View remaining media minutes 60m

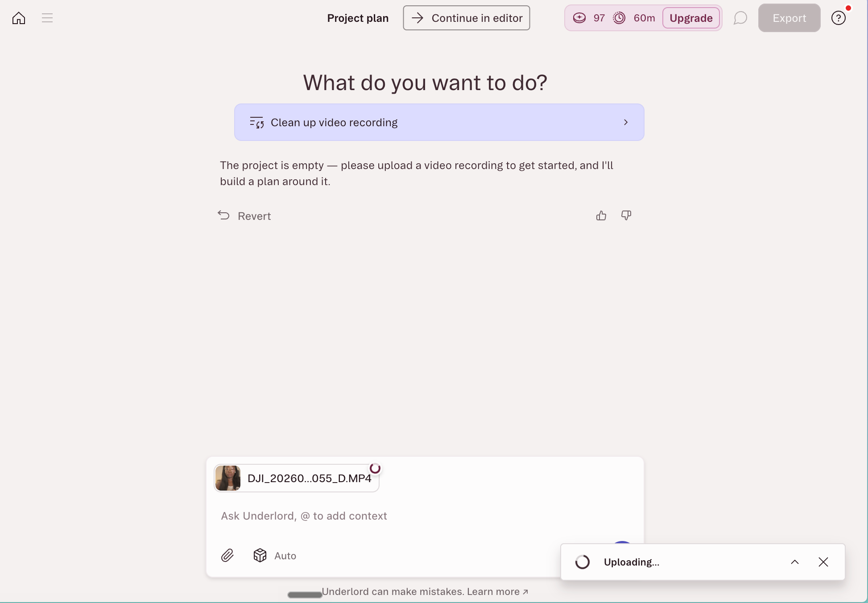(x=634, y=18)
